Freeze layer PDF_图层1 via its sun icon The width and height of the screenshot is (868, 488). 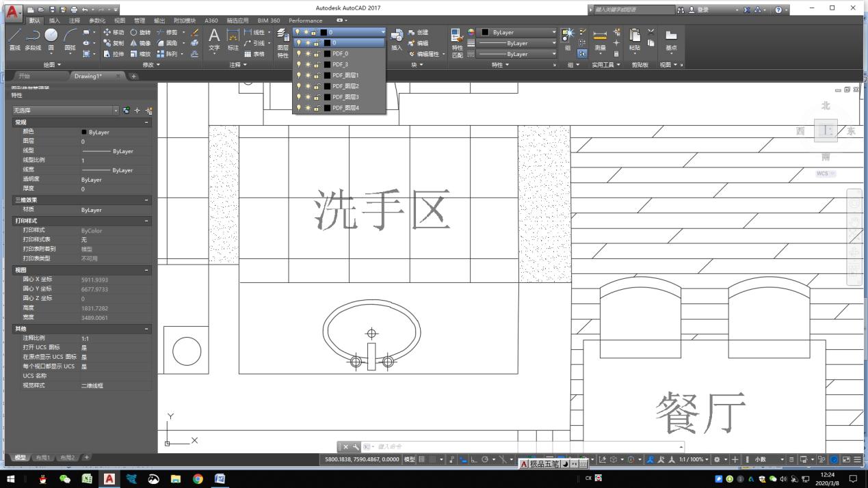pyautogui.click(x=307, y=75)
